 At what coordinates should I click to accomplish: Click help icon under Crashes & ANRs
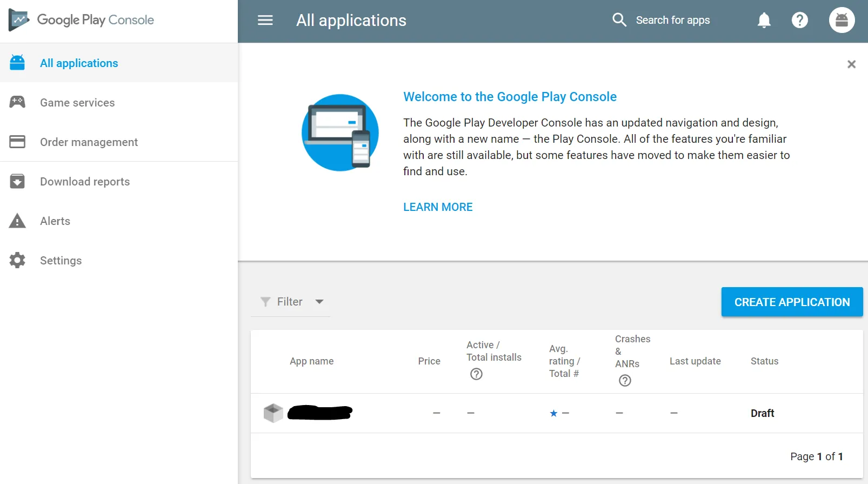point(625,381)
